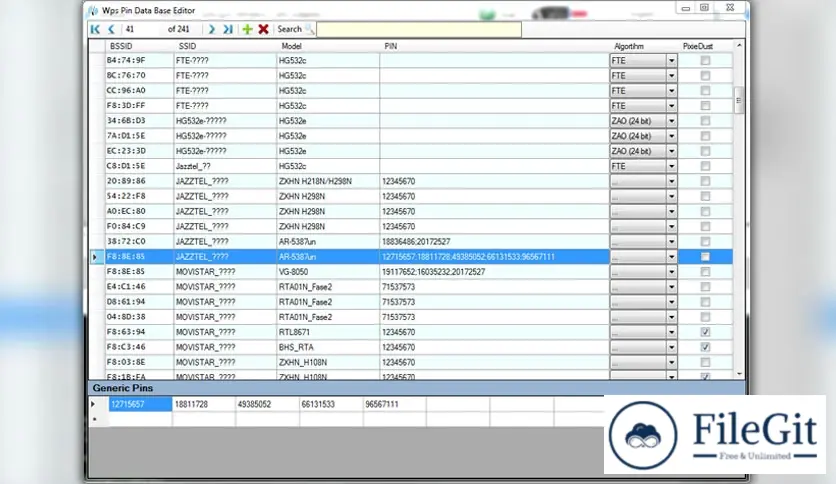
Task: Click the row selector arrow of the selected F8:8E:85 row
Action: [x=96, y=257]
